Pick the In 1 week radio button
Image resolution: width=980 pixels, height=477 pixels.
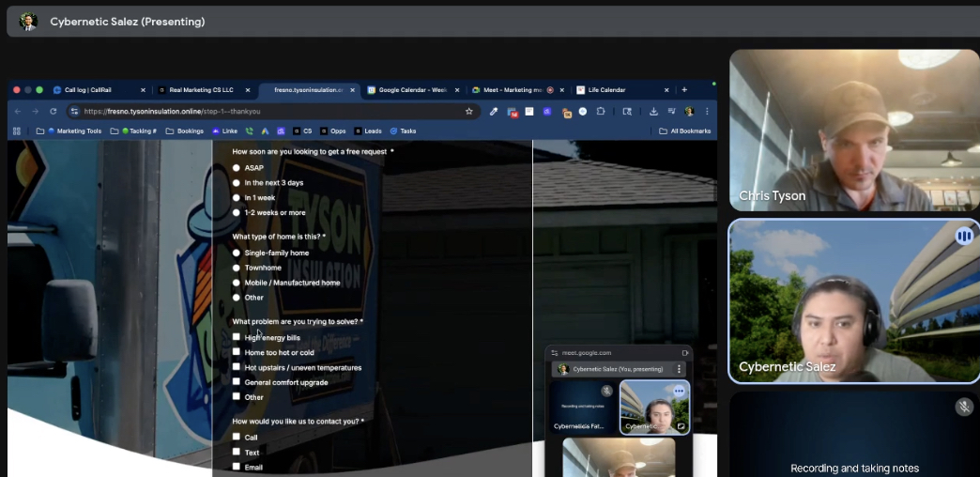(x=236, y=197)
